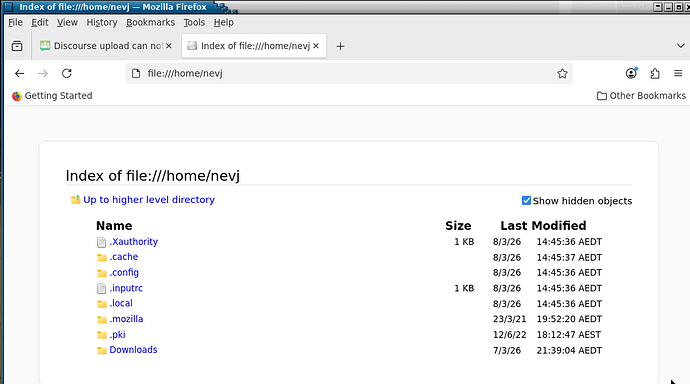This screenshot has height=384, width=690.
Task: Open the .mozilla directory link
Action: pyautogui.click(x=126, y=319)
